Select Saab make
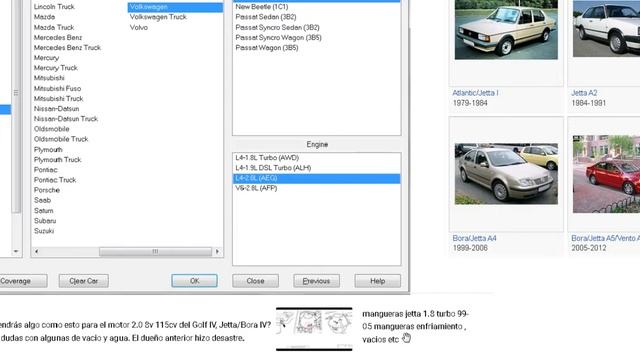 pos(42,200)
